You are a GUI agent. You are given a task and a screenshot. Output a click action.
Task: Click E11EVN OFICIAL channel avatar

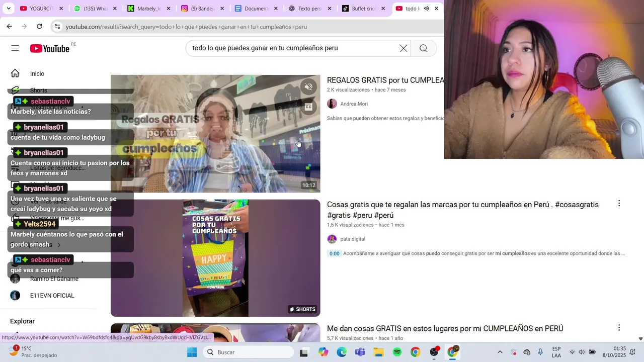[x=15, y=296]
